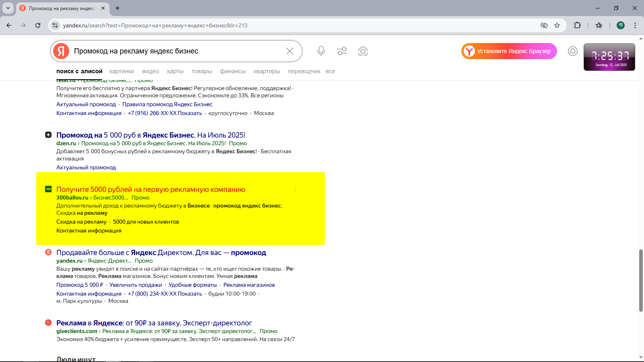Image resolution: width=644 pixels, height=362 pixels.
Task: Open new browser tab
Action: [118, 8]
